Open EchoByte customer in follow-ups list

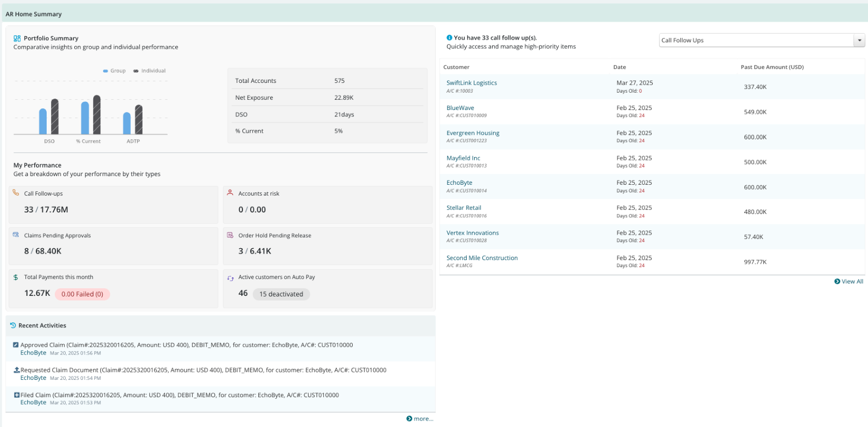point(459,183)
